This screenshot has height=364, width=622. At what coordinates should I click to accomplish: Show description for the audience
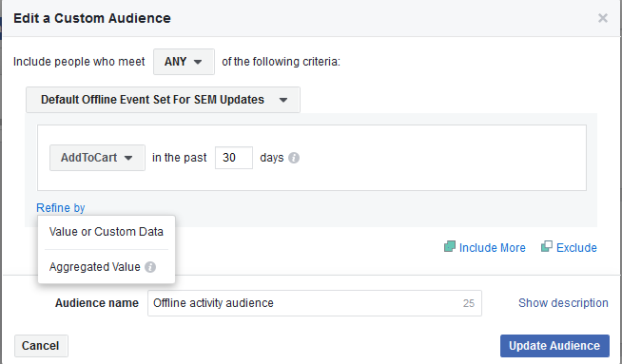[x=563, y=303]
